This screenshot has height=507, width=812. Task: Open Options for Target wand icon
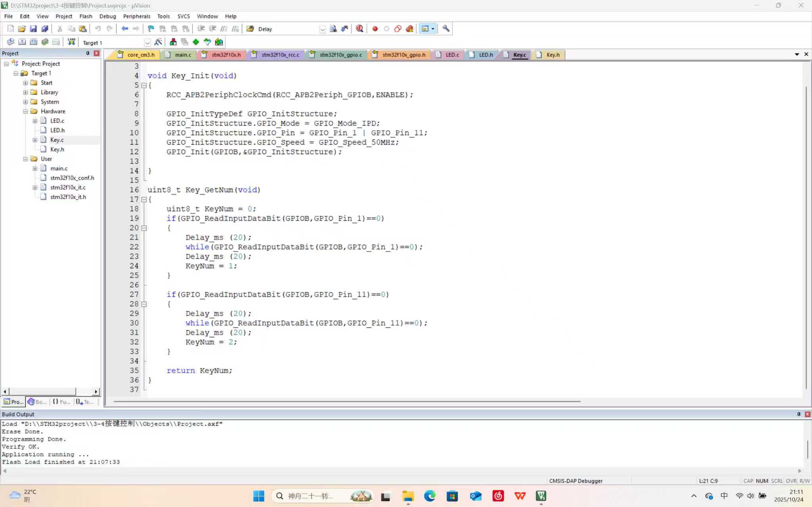tap(158, 42)
